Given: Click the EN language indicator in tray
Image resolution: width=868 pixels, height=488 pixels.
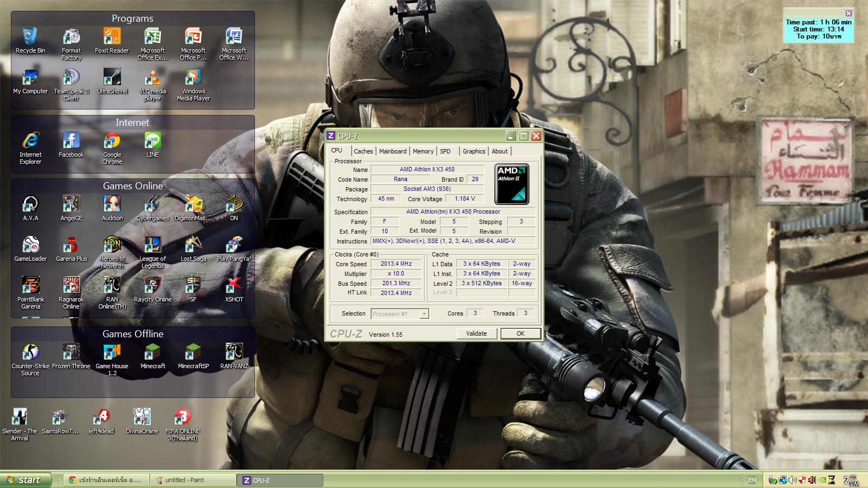Looking at the screenshot, I should click(x=752, y=480).
